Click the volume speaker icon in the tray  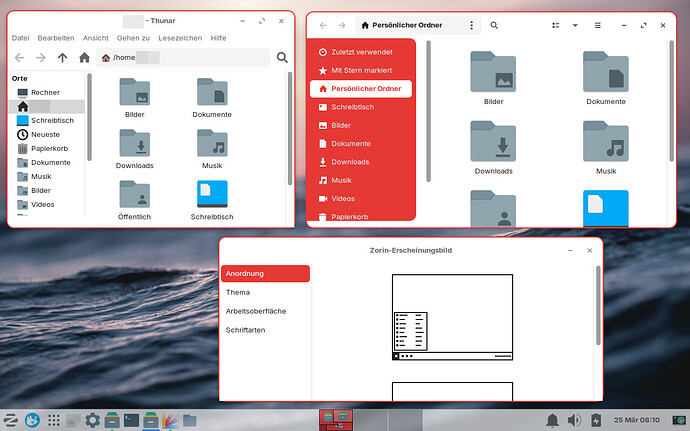click(x=574, y=420)
